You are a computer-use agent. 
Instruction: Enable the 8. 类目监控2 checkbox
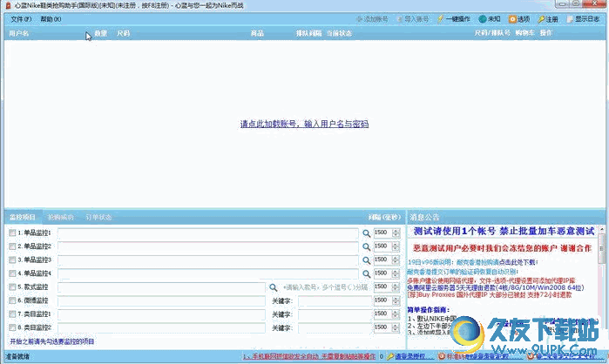[x=12, y=328]
